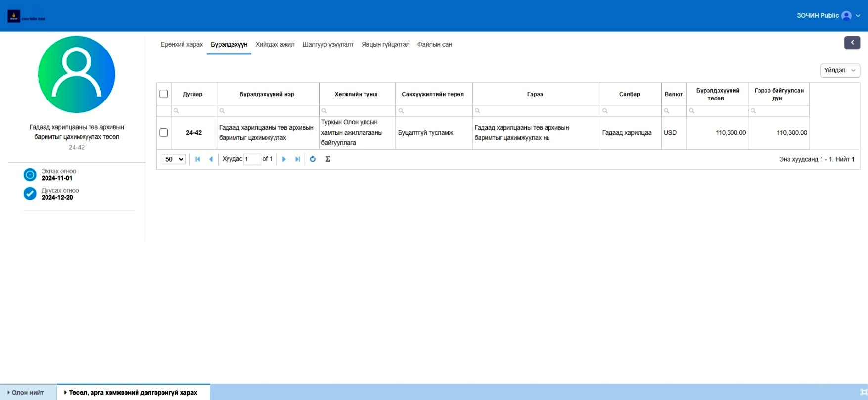Expand user menu arrow next to avatar
Viewport: 868px width, 400px height.
pyautogui.click(x=858, y=16)
